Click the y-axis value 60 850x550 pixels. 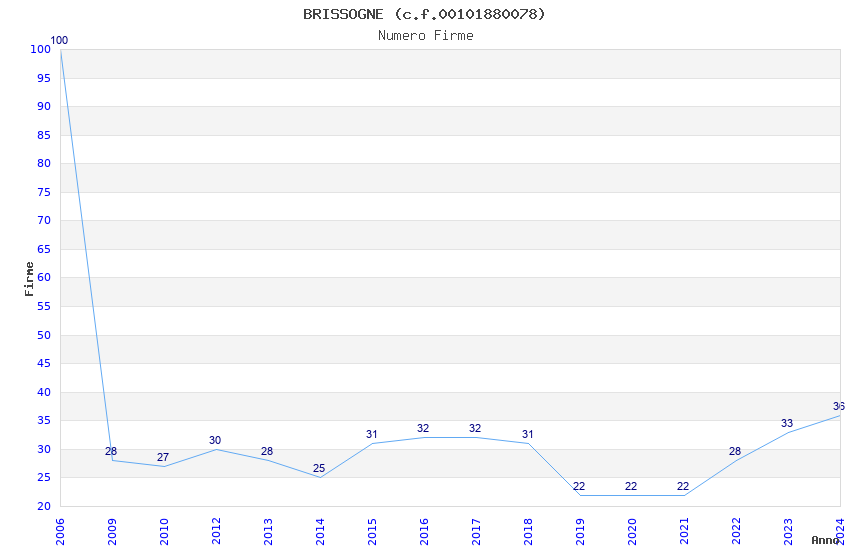[44, 277]
